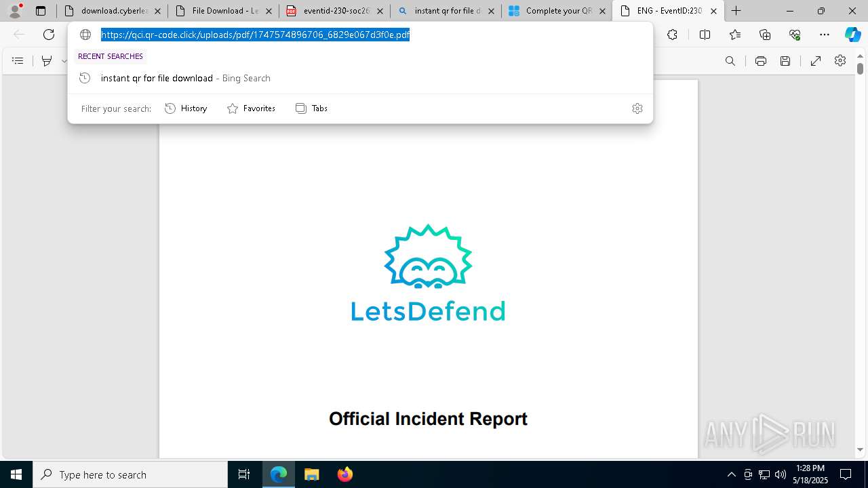Open Collections icon
Image resolution: width=868 pixels, height=488 pixels.
(765, 35)
